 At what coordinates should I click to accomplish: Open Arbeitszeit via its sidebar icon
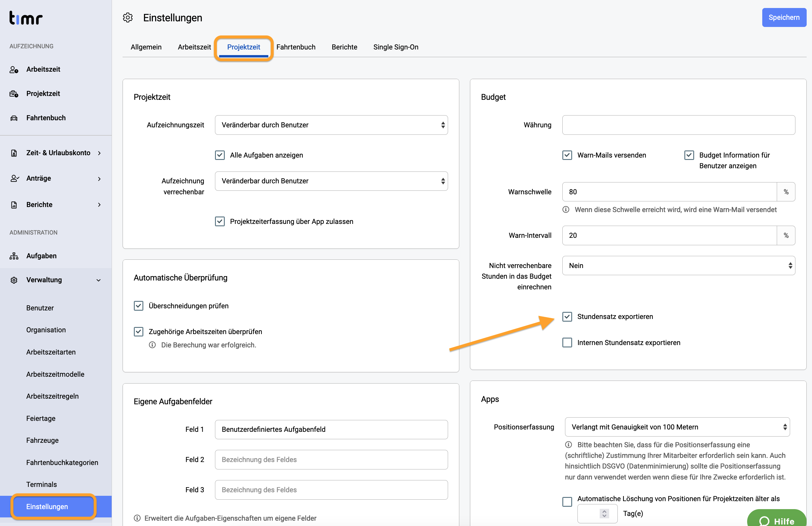point(14,70)
